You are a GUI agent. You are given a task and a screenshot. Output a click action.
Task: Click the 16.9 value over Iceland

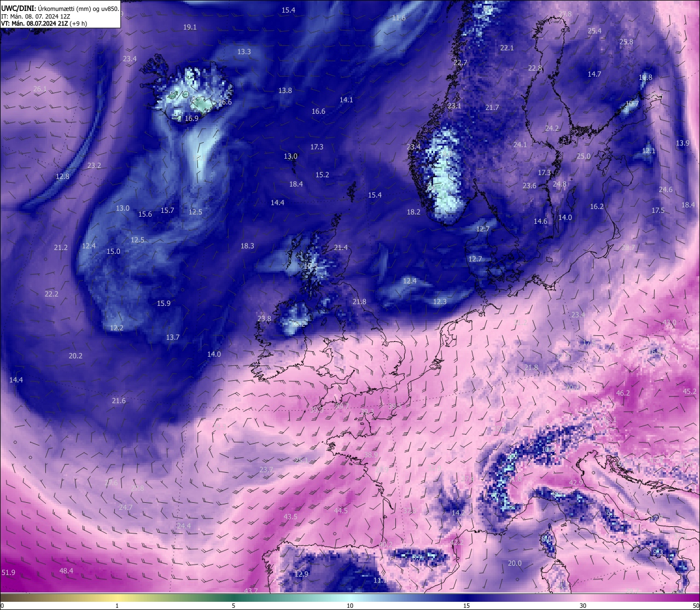pyautogui.click(x=191, y=118)
